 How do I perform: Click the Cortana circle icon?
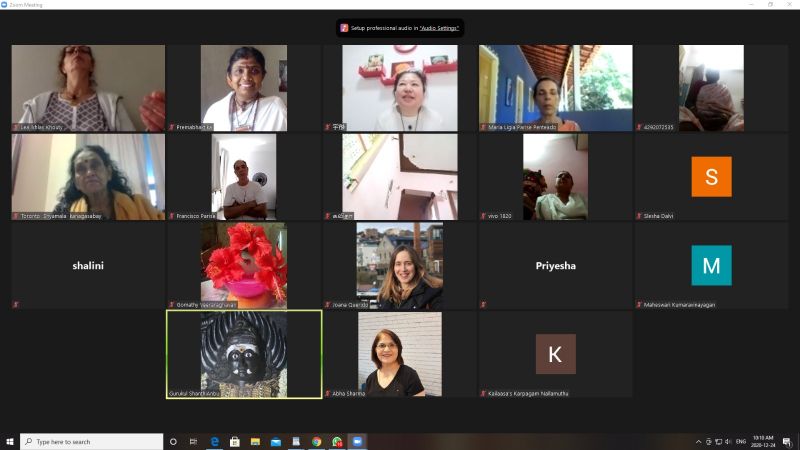[x=173, y=441]
